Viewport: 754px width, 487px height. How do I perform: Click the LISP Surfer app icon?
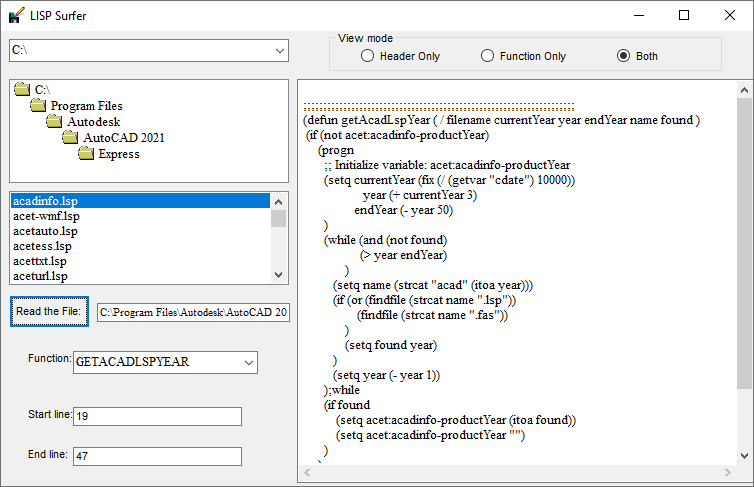click(16, 15)
